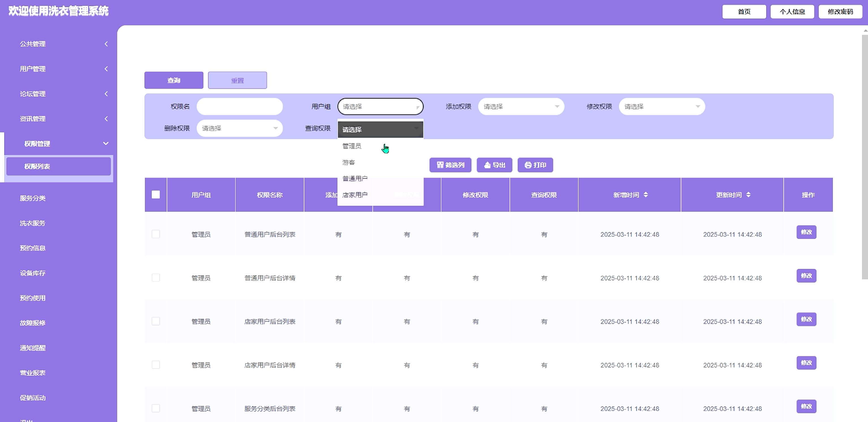Select 管理员 from the dropdown list
The width and height of the screenshot is (868, 422).
click(x=352, y=146)
